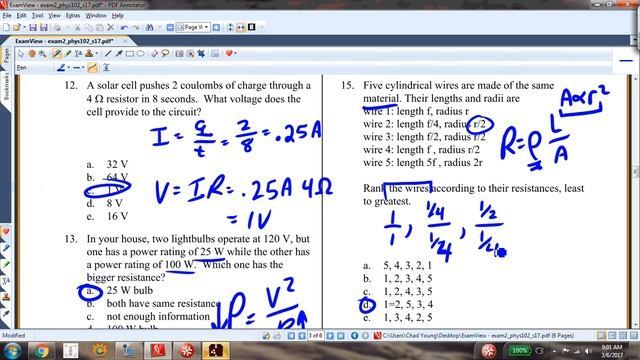This screenshot has height=360, width=640.
Task: Click the zoom in plus button
Action: pos(216,27)
